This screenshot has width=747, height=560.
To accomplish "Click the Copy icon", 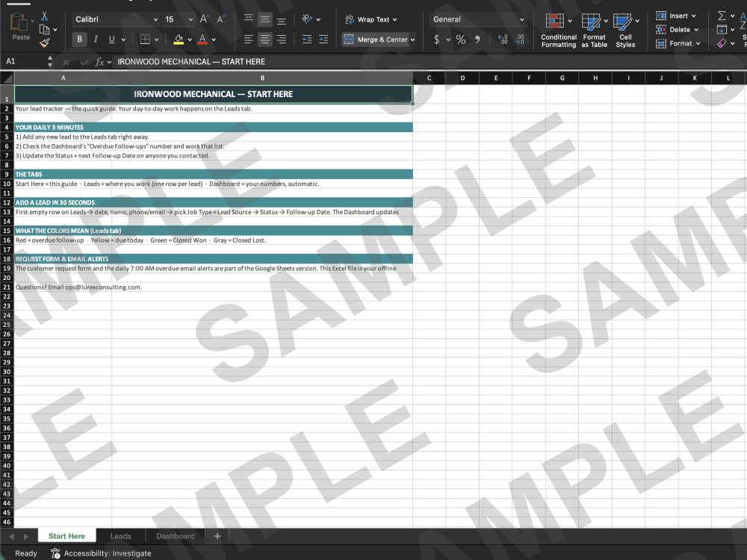I will point(44,30).
